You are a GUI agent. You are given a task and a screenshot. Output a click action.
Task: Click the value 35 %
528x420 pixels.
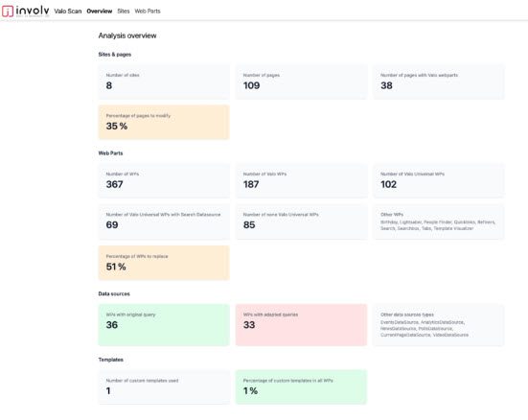117,126
